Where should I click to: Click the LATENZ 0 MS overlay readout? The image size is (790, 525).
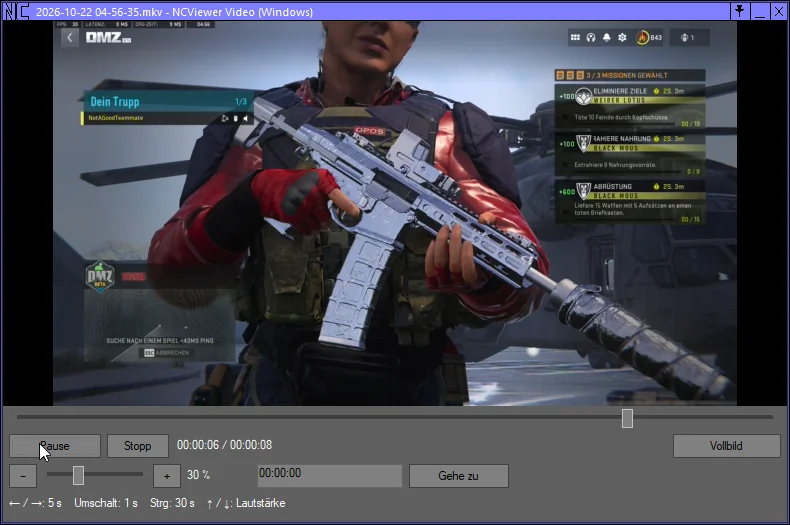pos(106,24)
